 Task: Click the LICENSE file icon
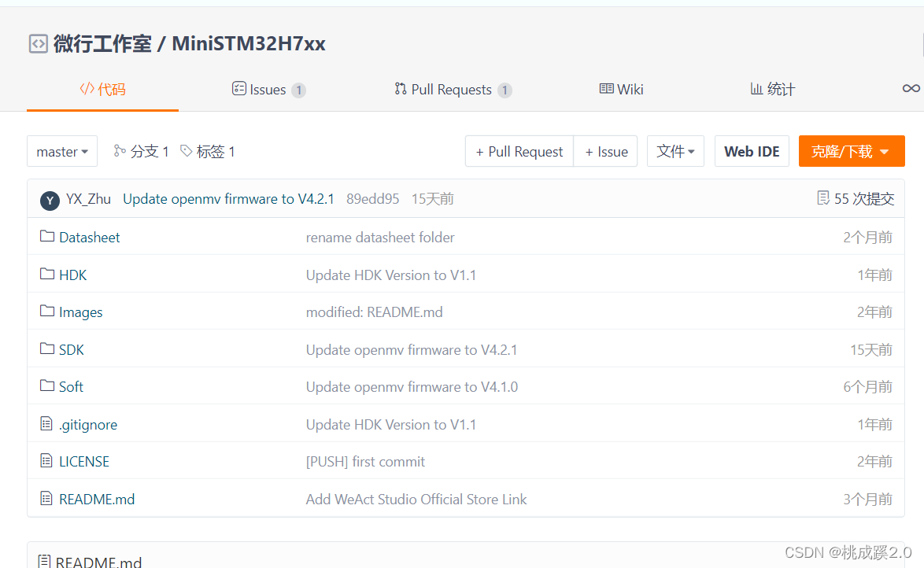[x=46, y=461]
